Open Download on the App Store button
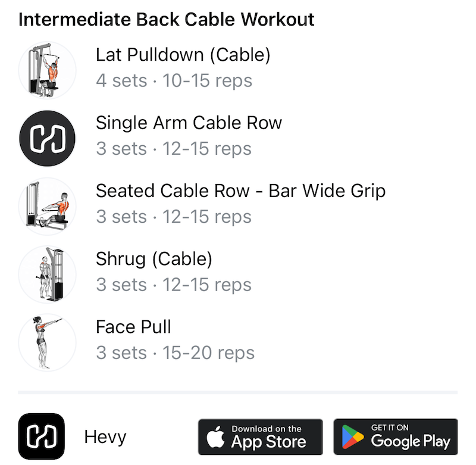The width and height of the screenshot is (476, 465). (x=260, y=437)
